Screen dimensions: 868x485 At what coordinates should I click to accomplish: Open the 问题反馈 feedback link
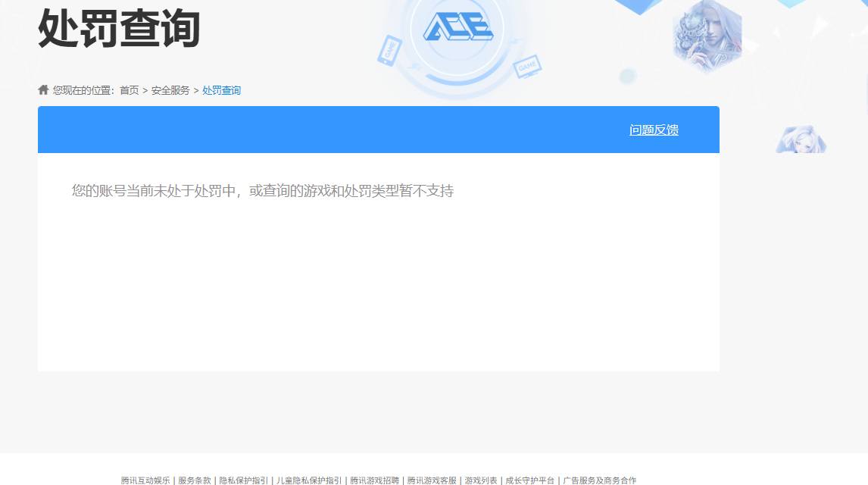[652, 130]
